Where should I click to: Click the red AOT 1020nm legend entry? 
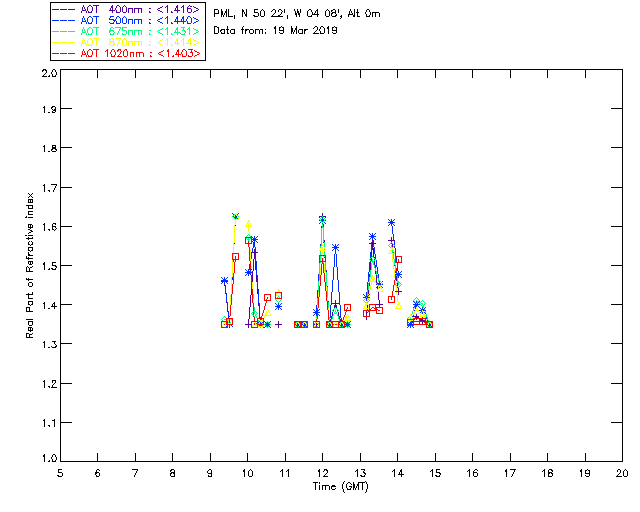click(126, 53)
